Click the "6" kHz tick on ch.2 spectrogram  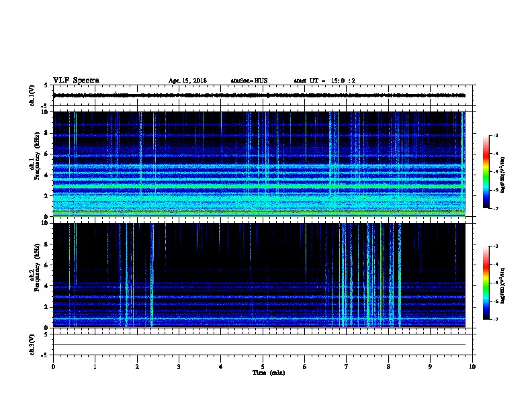pyautogui.click(x=46, y=265)
